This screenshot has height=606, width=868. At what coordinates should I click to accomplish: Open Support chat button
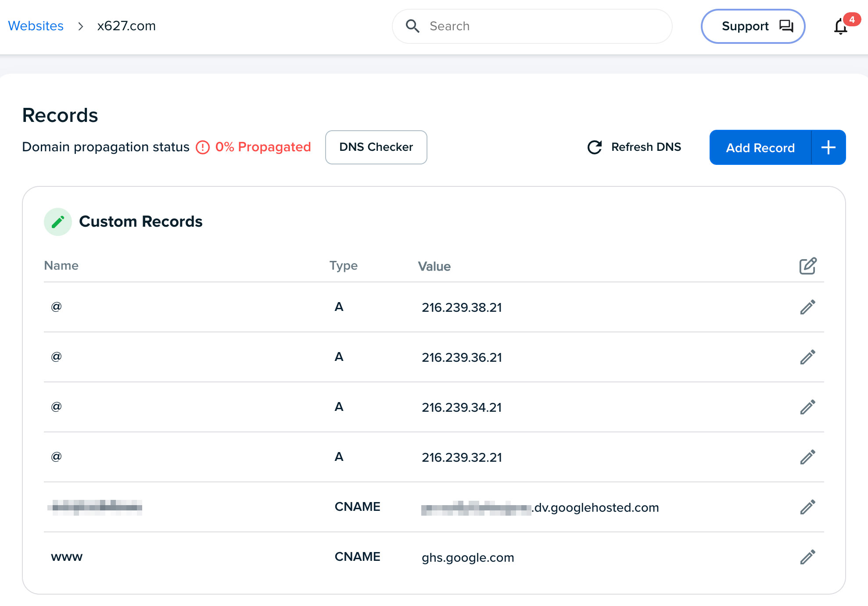click(x=753, y=26)
